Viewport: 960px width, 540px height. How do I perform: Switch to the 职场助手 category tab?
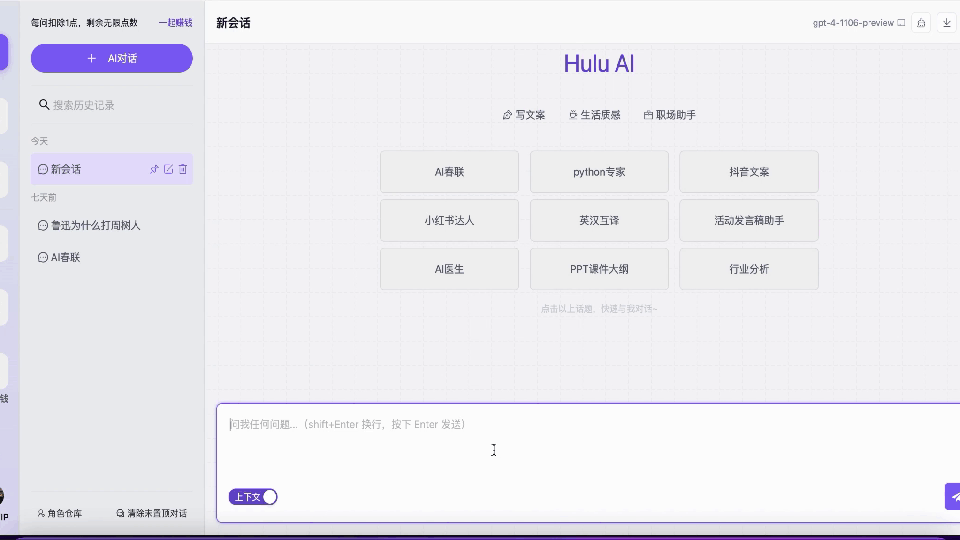click(x=670, y=114)
